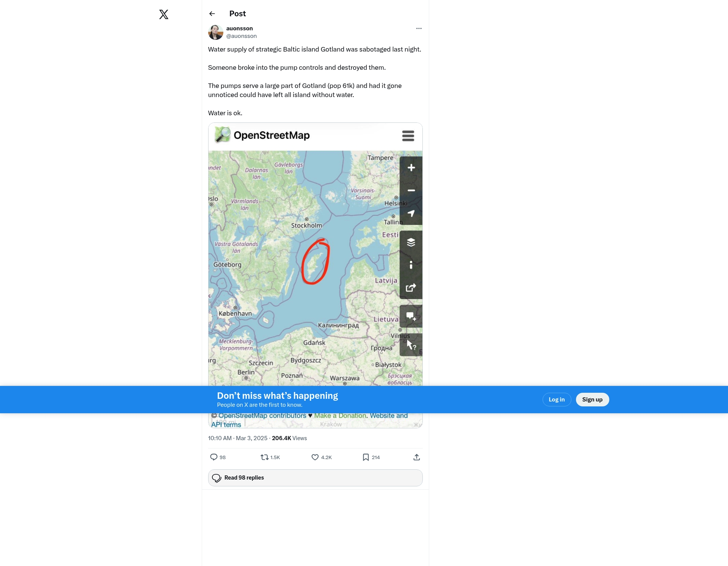Click the map zoom-in plus icon
Viewport: 728px width, 566px height.
pyautogui.click(x=411, y=168)
